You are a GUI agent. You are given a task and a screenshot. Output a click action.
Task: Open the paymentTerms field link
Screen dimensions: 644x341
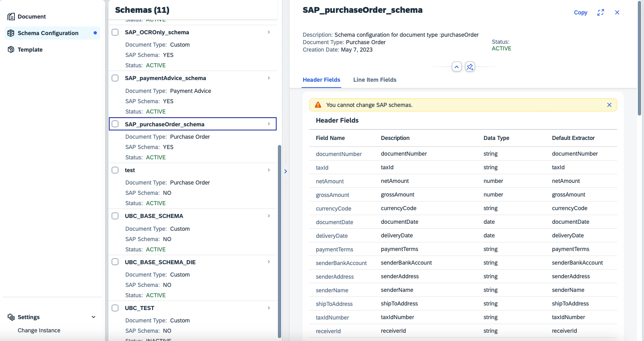coord(334,249)
